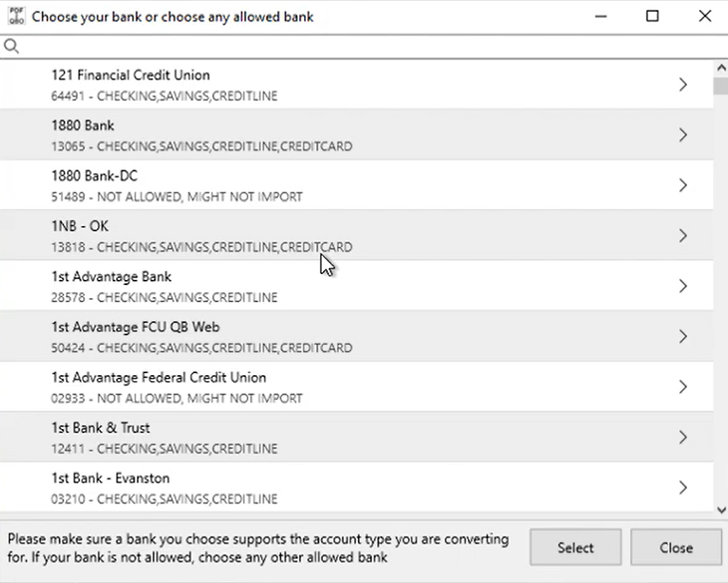728x583 pixels.
Task: Click the Select button
Action: 576,548
